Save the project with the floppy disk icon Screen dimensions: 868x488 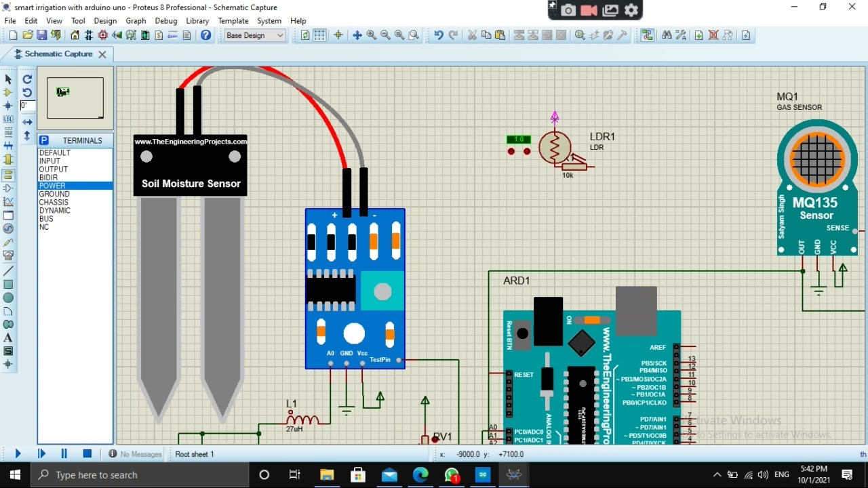pyautogui.click(x=42, y=35)
